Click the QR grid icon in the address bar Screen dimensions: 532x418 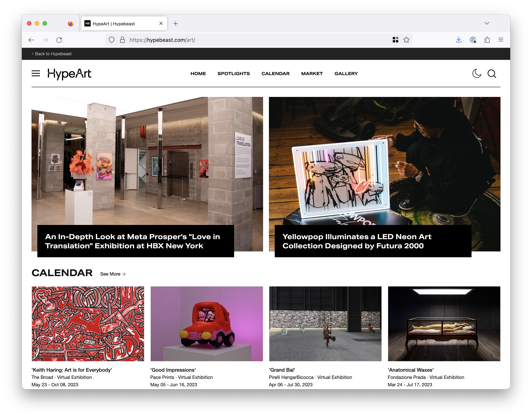click(395, 40)
